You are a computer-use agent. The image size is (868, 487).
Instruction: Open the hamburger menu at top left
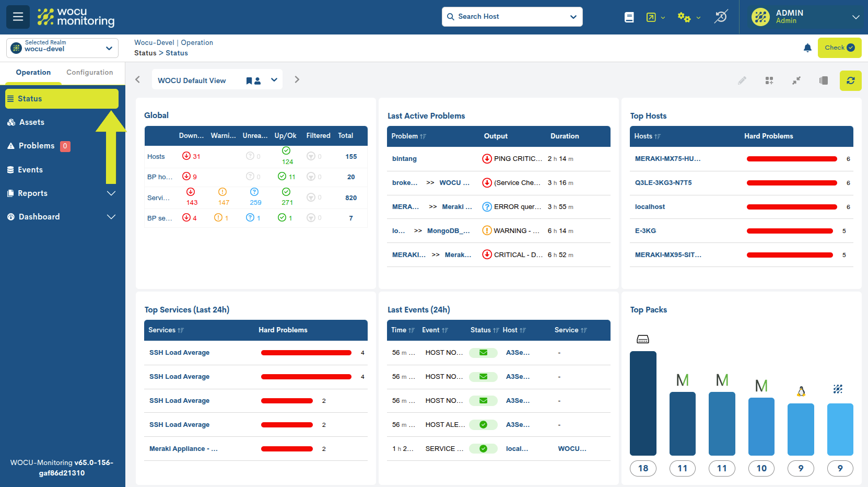[x=18, y=16]
